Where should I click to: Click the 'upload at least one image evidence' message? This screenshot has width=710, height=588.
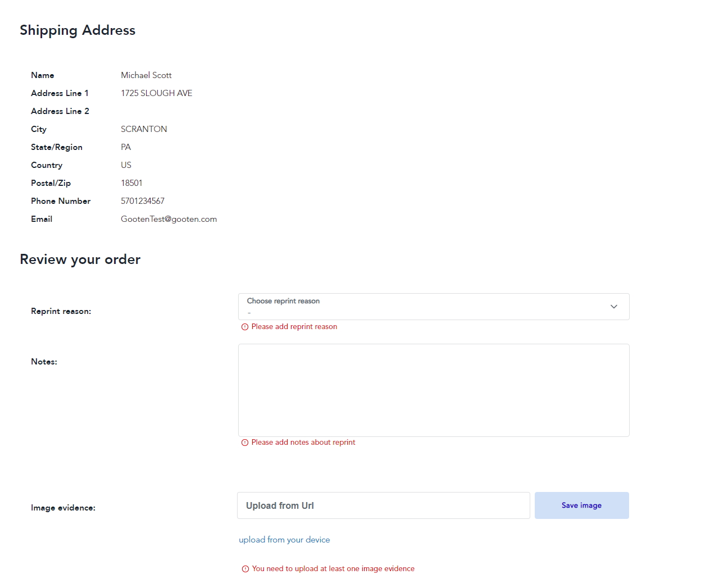pos(333,569)
